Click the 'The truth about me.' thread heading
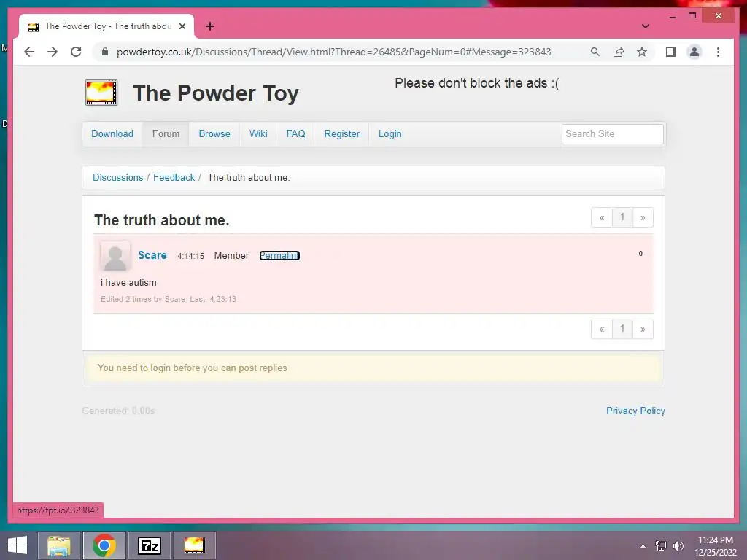This screenshot has height=560, width=747. (161, 220)
